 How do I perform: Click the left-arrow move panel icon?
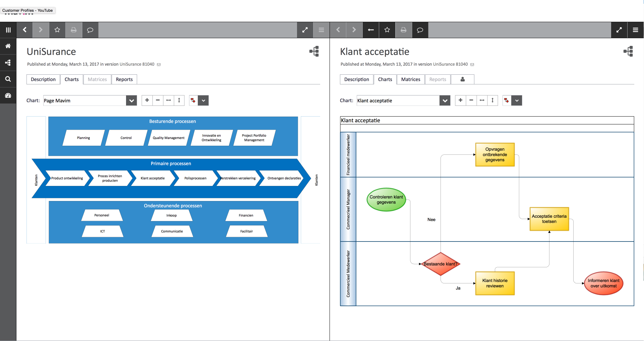pos(371,30)
